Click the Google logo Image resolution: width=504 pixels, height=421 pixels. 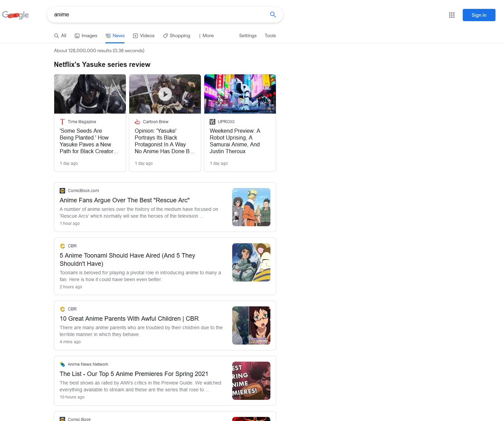(x=15, y=15)
